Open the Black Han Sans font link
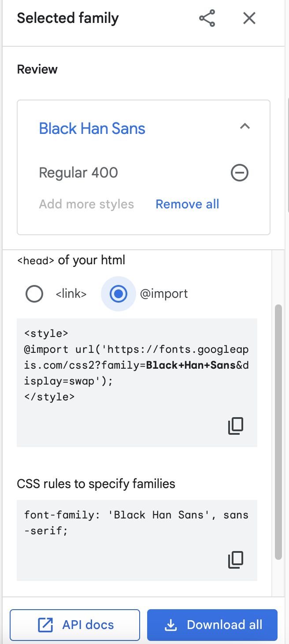Screen dimensions: 289x644 click(x=92, y=129)
